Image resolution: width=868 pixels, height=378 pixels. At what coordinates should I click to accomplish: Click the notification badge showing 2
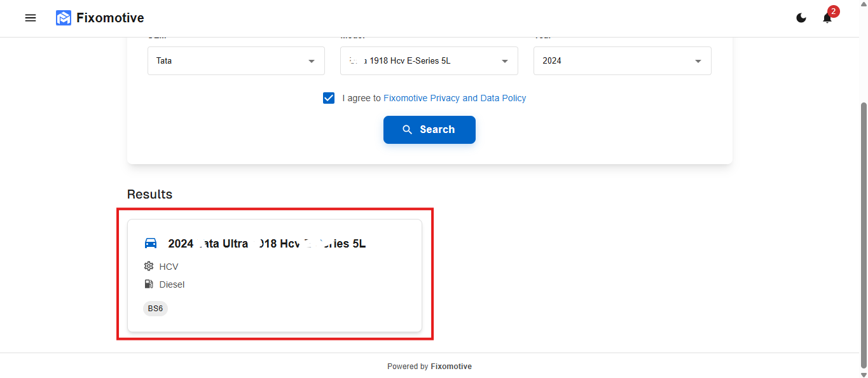(833, 11)
